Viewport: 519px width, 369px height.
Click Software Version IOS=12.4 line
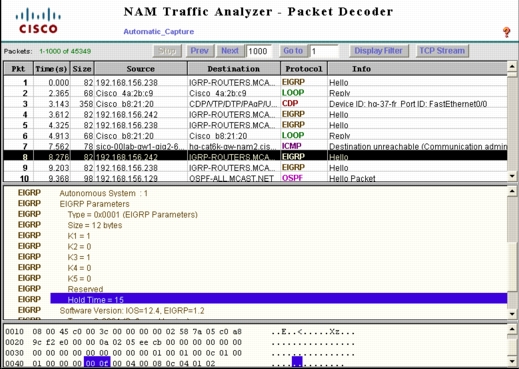pos(132,311)
